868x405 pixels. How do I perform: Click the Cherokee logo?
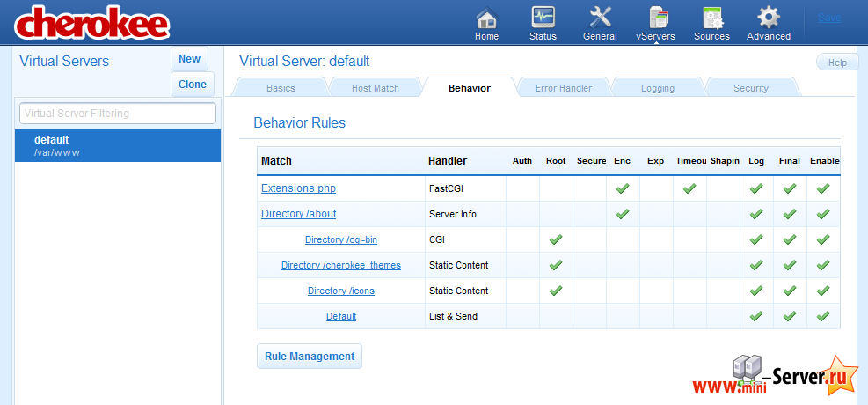(91, 24)
